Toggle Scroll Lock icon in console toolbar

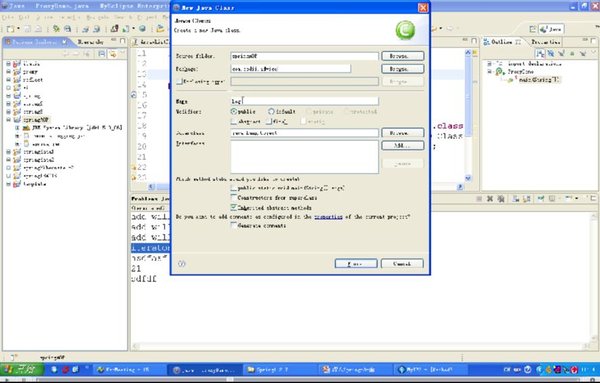[527, 199]
